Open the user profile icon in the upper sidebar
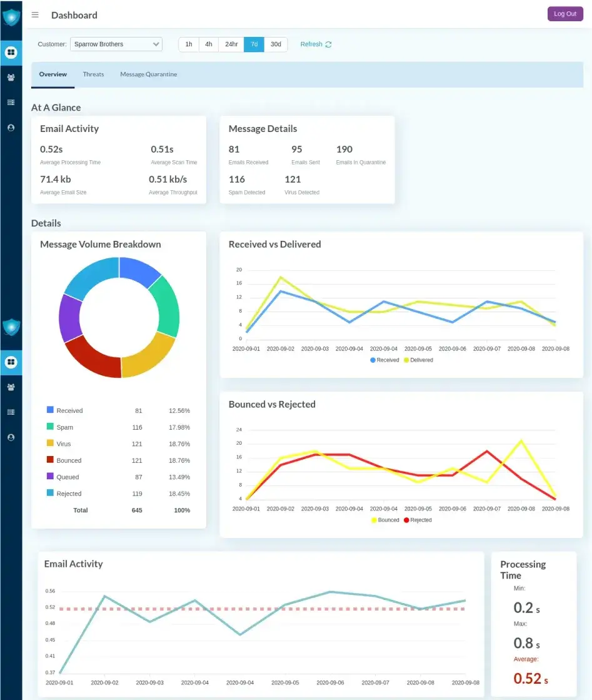Screen dimensions: 592x700 coord(11,128)
